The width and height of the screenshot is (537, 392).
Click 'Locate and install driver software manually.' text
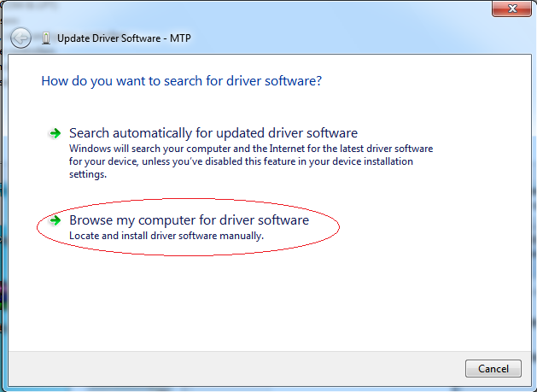tap(166, 236)
